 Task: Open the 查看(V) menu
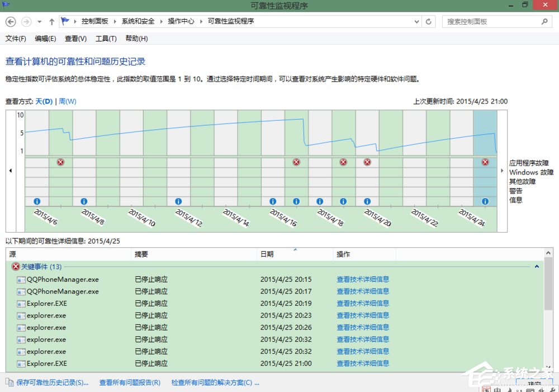(x=75, y=39)
